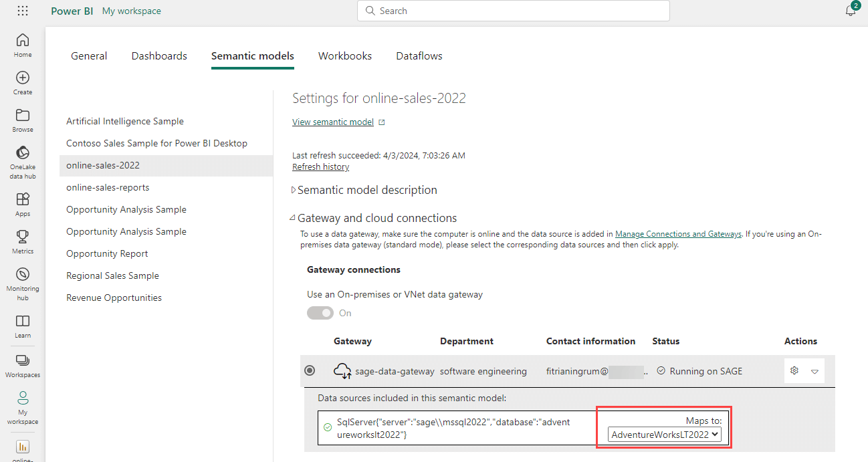Open notifications from the bell icon
This screenshot has height=462, width=868.
[849, 11]
